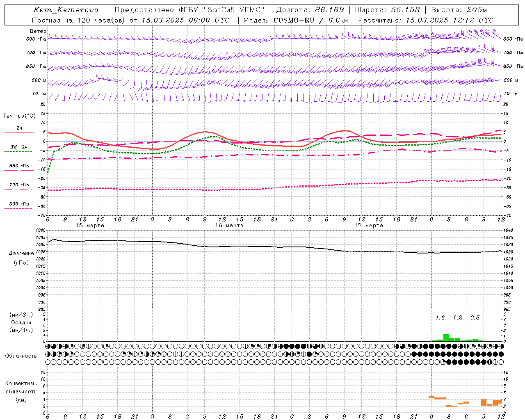
Task: Click the solid red 2м legend line
Action: click(x=19, y=132)
